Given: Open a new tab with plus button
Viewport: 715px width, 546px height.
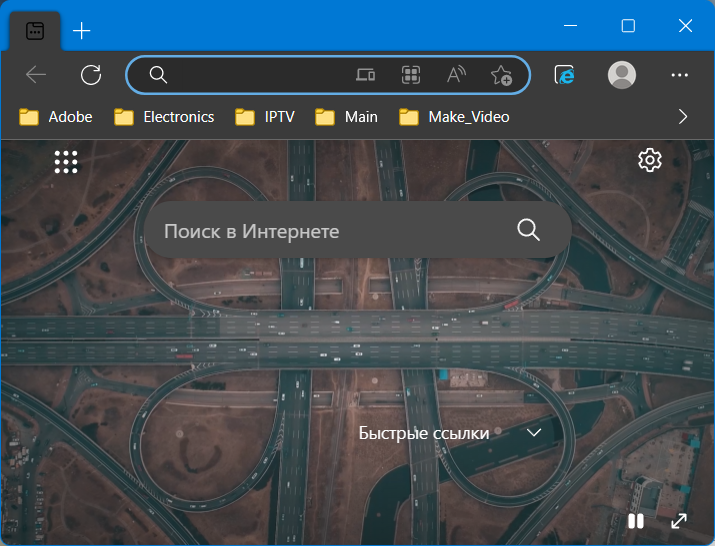Looking at the screenshot, I should pyautogui.click(x=82, y=31).
